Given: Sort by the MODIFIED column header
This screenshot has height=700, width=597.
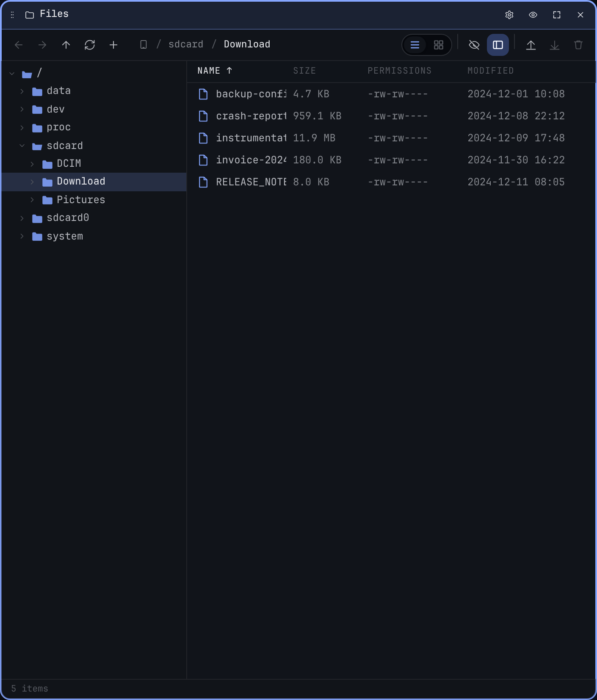Looking at the screenshot, I should coord(490,71).
